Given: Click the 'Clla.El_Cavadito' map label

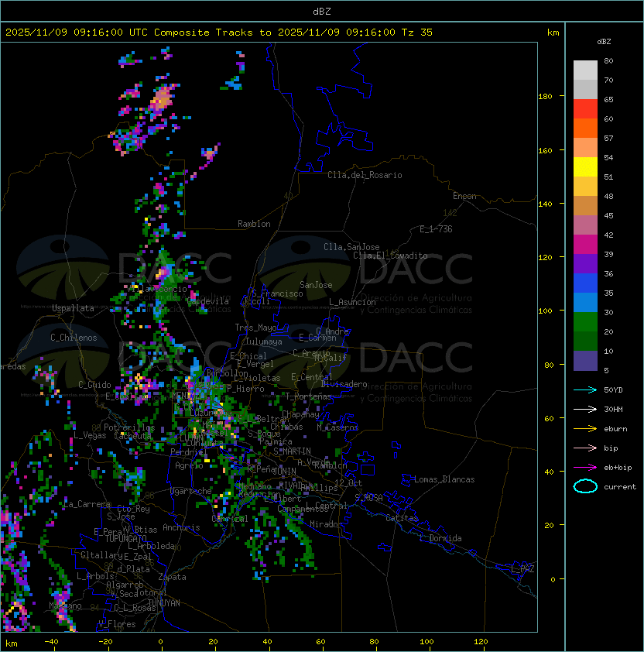Looking at the screenshot, I should pyautogui.click(x=390, y=256).
